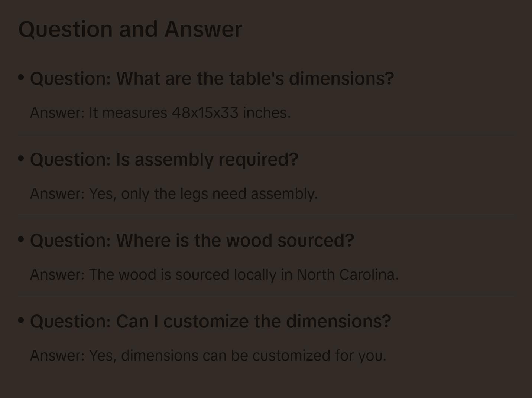Click divider line below assembly answer
This screenshot has height=398, width=532.
266,215
